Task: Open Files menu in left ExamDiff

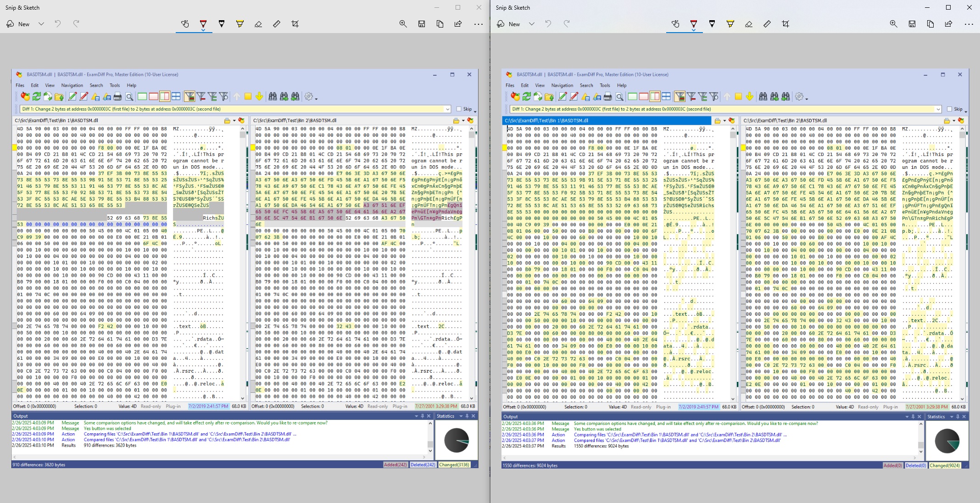Action: pos(20,85)
